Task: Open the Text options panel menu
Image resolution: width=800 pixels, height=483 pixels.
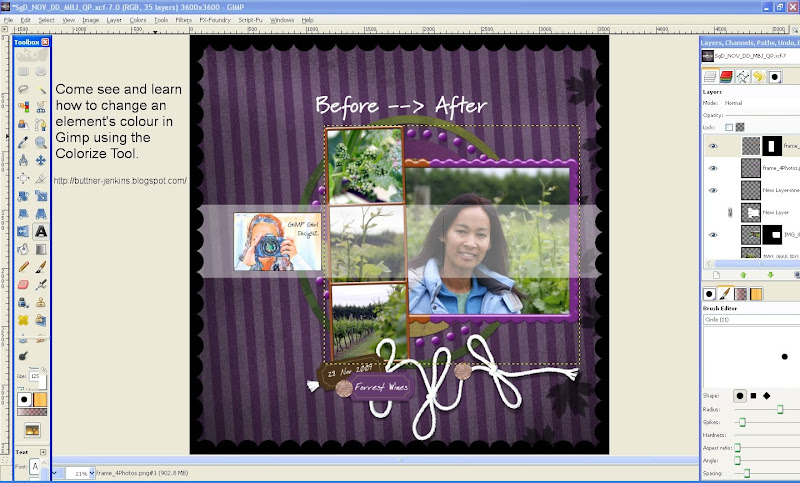Action: (x=43, y=452)
